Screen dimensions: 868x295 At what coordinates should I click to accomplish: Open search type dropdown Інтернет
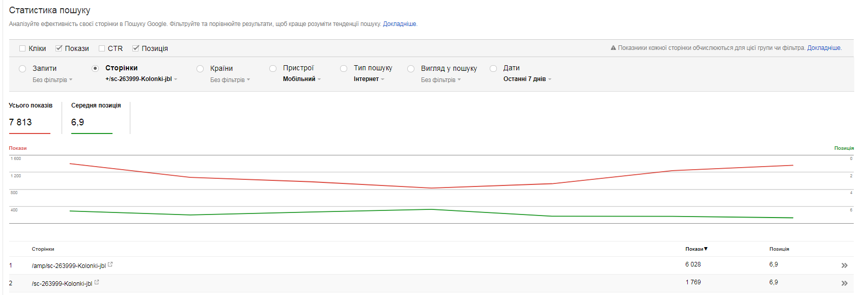[369, 79]
